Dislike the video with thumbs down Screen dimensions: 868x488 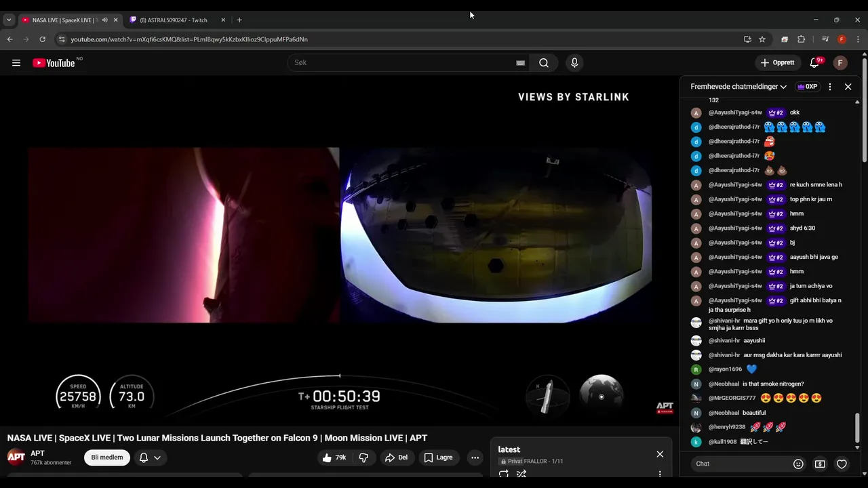(x=363, y=457)
